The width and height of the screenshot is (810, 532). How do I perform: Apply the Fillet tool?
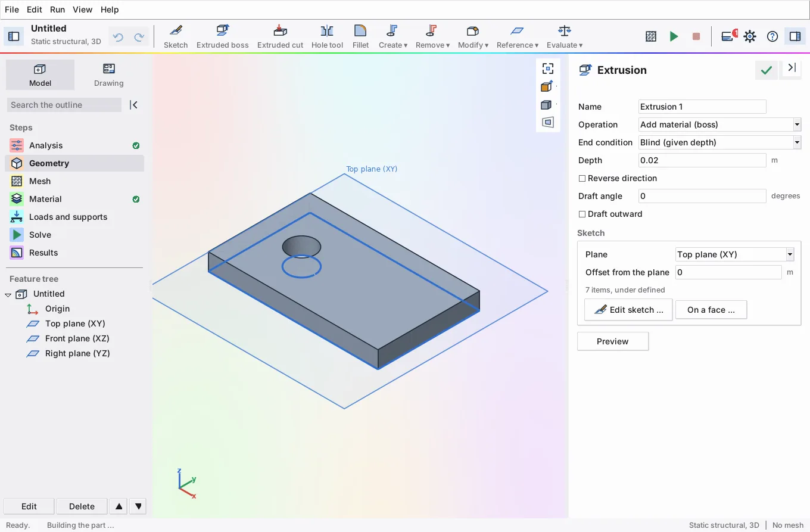pos(360,36)
